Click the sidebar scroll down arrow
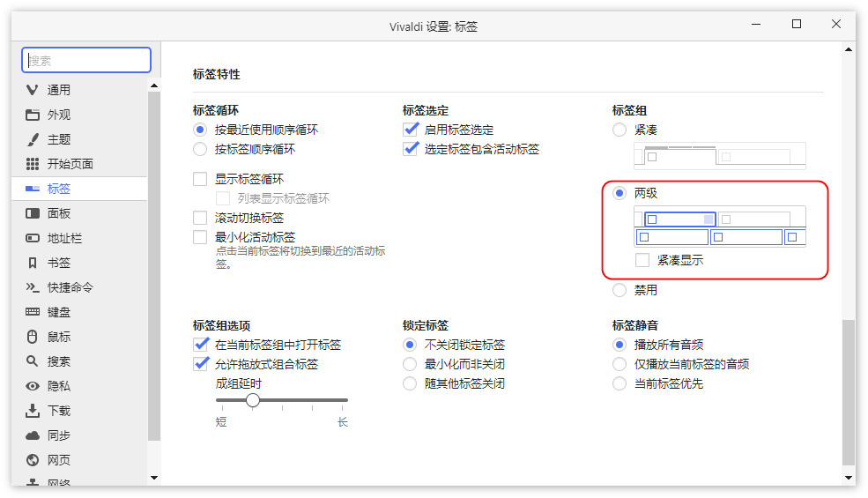The width and height of the screenshot is (868, 498). click(154, 478)
